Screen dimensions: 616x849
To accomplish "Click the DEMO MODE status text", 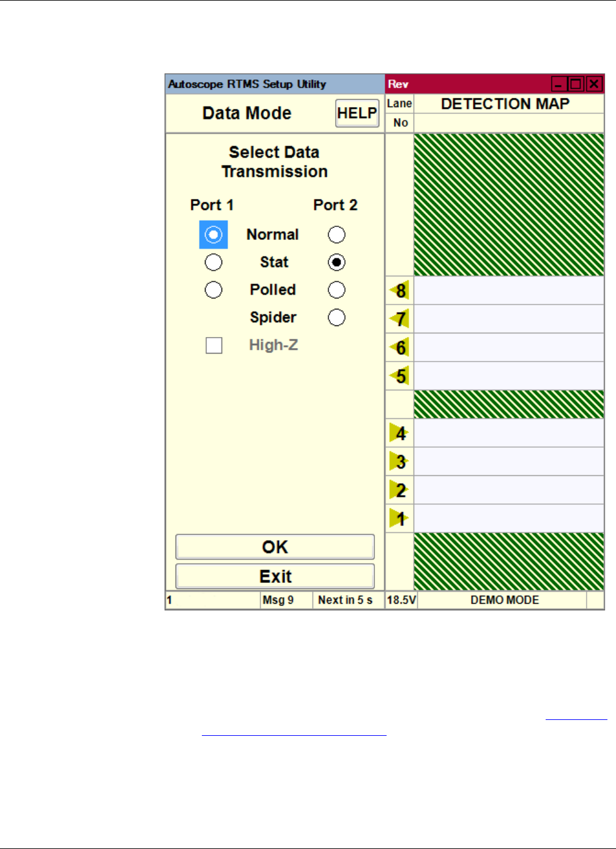I will [x=505, y=600].
